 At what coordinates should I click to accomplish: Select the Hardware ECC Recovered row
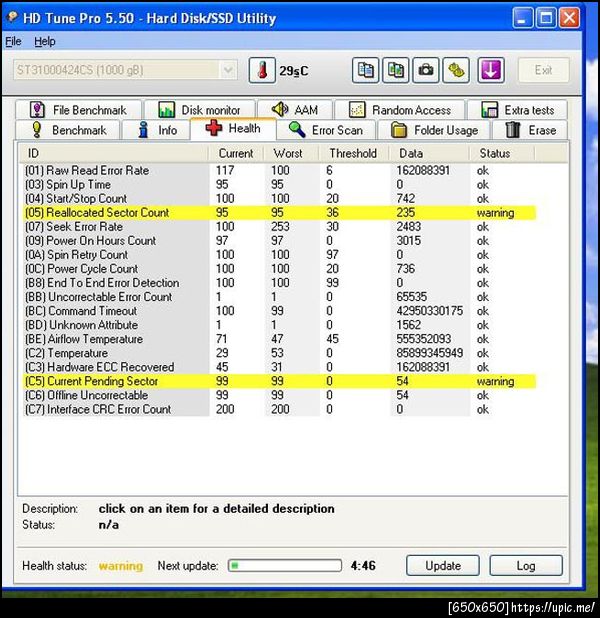[279, 367]
